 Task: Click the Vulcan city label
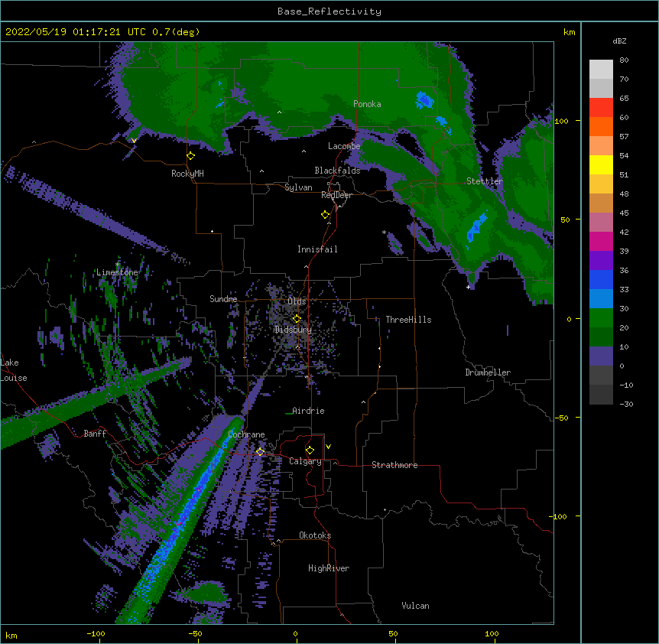[415, 606]
